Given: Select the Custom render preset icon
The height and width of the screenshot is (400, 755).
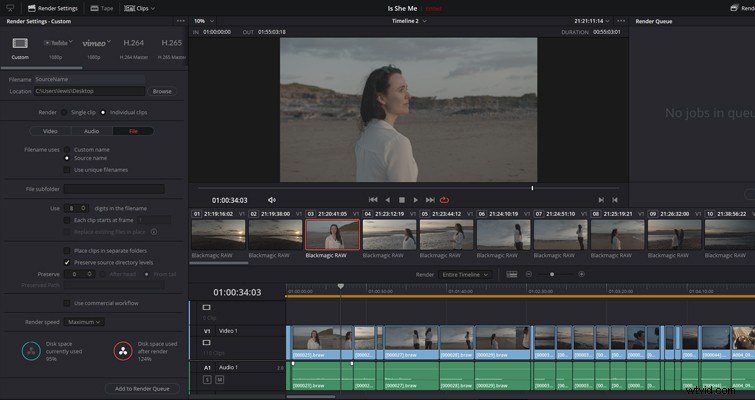Looking at the screenshot, I should coord(20,43).
